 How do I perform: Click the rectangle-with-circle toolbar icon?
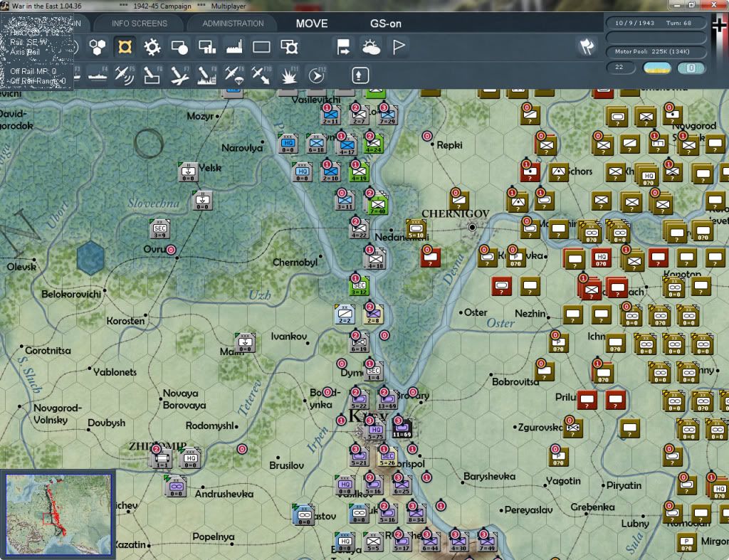[x=179, y=47]
